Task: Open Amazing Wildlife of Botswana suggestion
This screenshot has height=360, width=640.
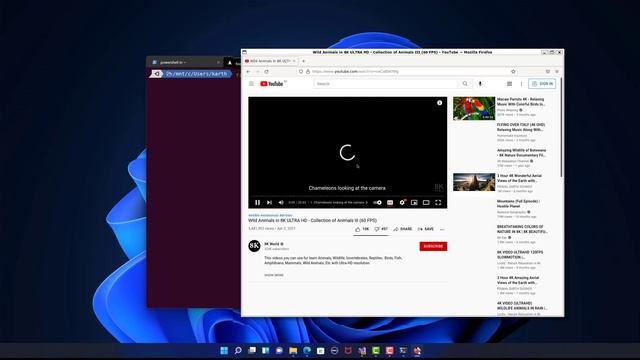Action: (x=521, y=153)
